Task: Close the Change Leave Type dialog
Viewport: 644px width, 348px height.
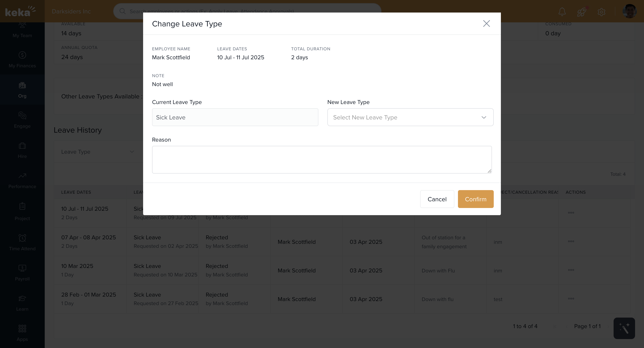Action: tap(486, 23)
